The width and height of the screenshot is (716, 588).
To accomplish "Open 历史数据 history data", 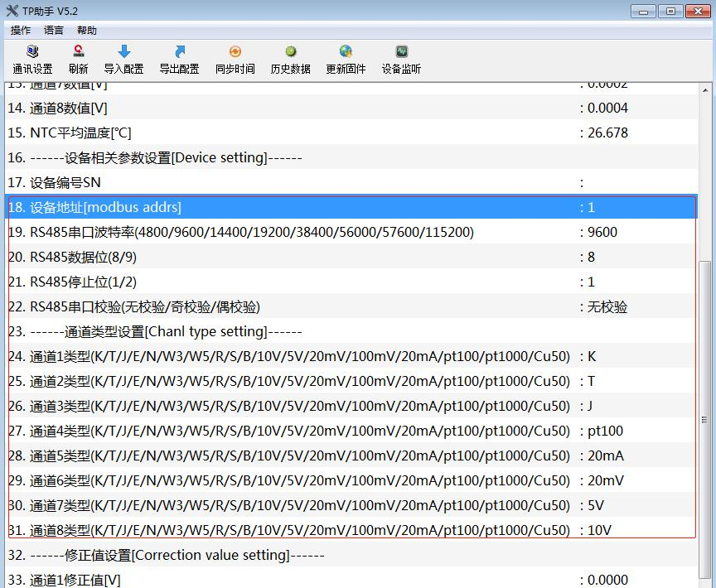I will pyautogui.click(x=290, y=59).
